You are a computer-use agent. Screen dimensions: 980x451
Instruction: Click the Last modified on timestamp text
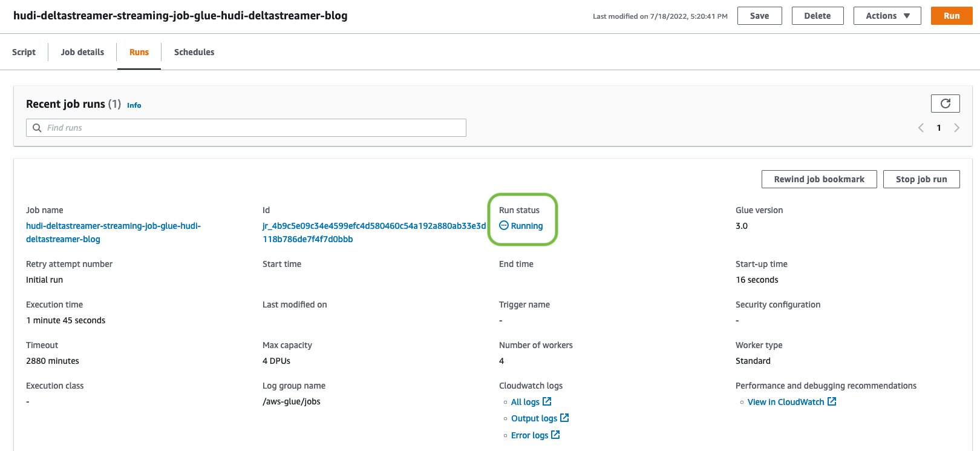(660, 16)
